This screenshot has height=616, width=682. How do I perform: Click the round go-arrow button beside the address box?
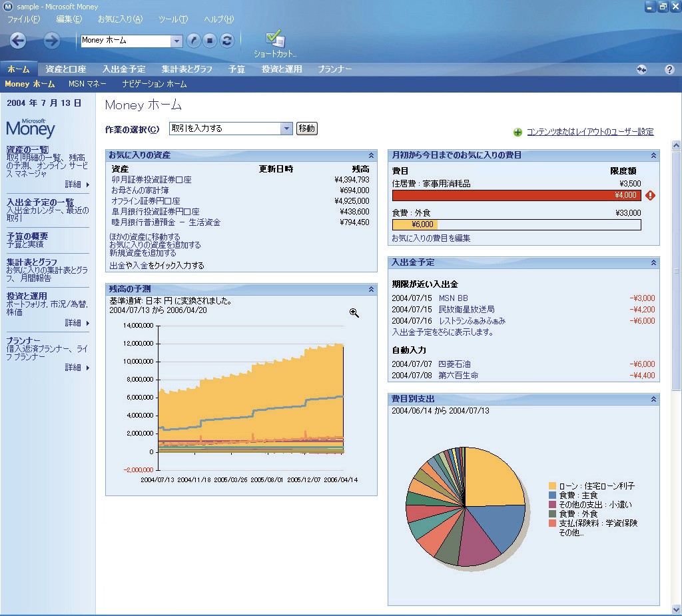[194, 41]
